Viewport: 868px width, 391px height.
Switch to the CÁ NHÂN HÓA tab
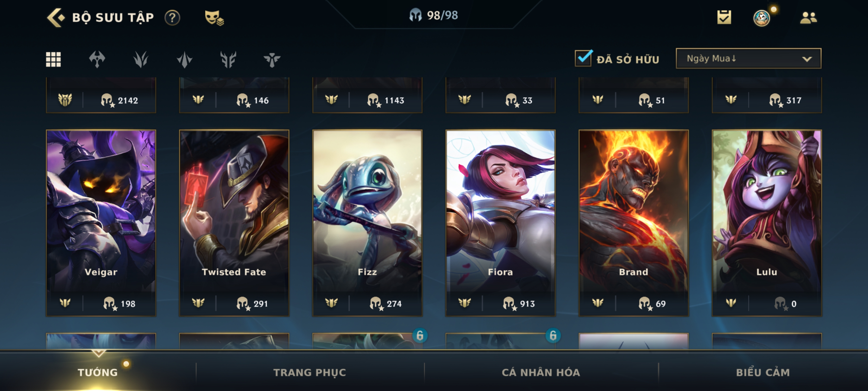[541, 373]
